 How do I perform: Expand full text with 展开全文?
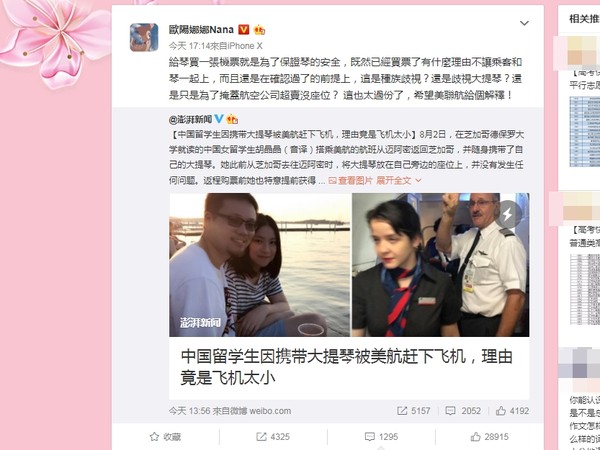click(398, 181)
